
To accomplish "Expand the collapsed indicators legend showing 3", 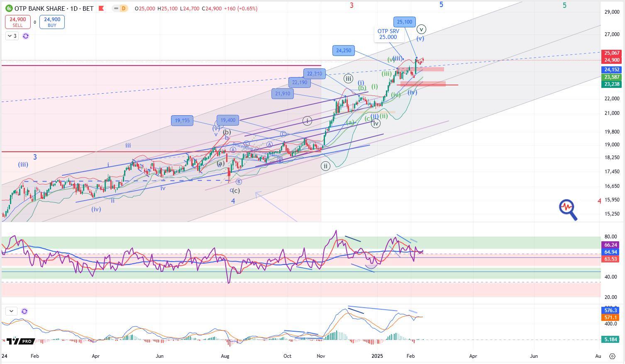I will tap(12, 36).
